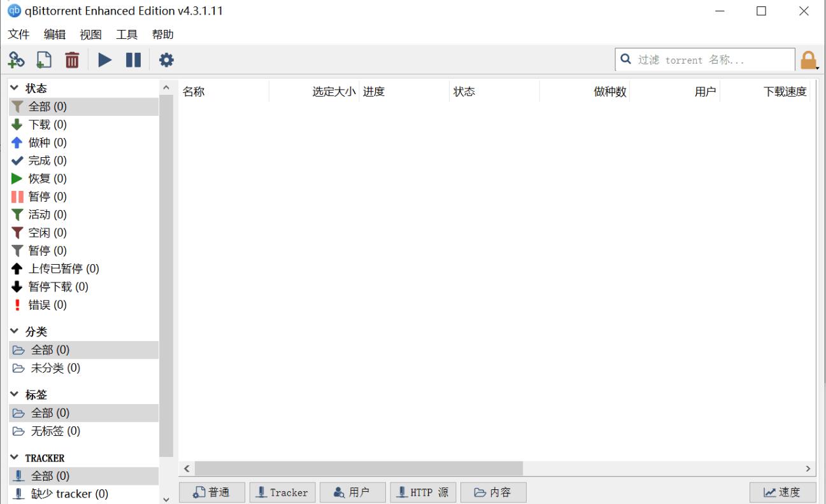Switch to the 内容 tab
Viewport: 826px width, 504px height.
494,493
